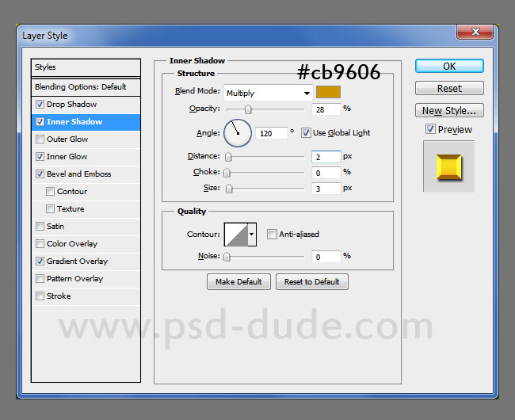Enable the Color Overlay checkbox
The width and height of the screenshot is (515, 420).
(40, 243)
